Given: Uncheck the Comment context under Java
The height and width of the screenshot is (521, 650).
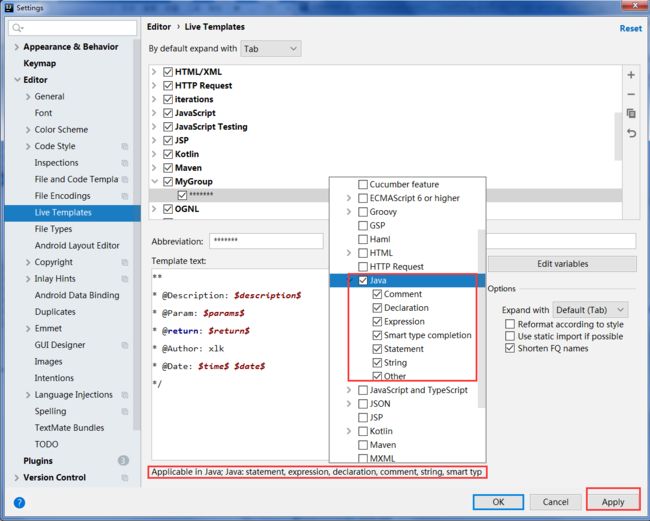Looking at the screenshot, I should click(x=377, y=294).
